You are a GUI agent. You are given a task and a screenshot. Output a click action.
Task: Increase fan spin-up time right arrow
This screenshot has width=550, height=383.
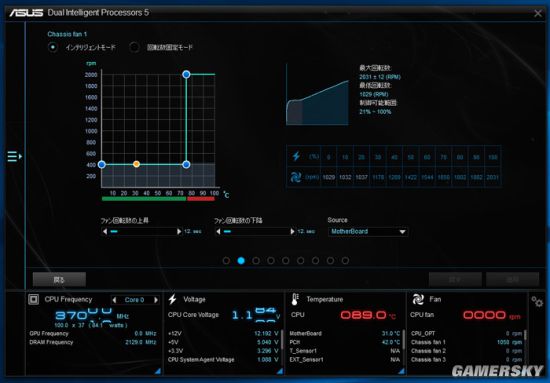click(179, 231)
